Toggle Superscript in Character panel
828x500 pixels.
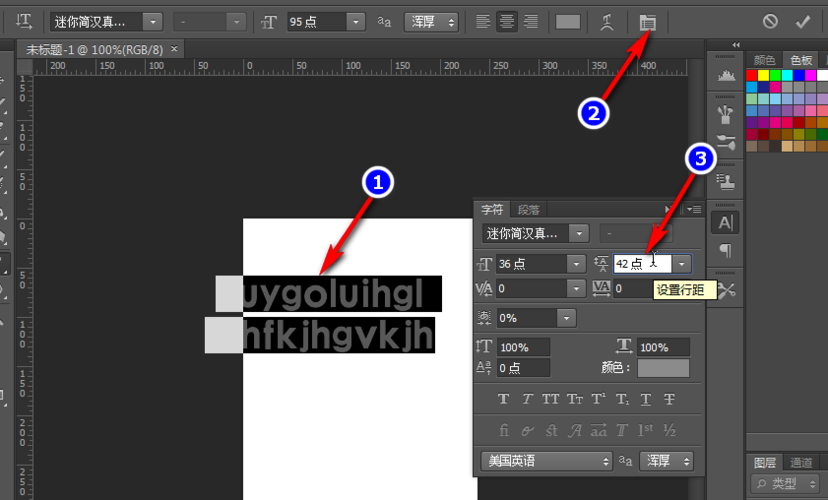(598, 399)
